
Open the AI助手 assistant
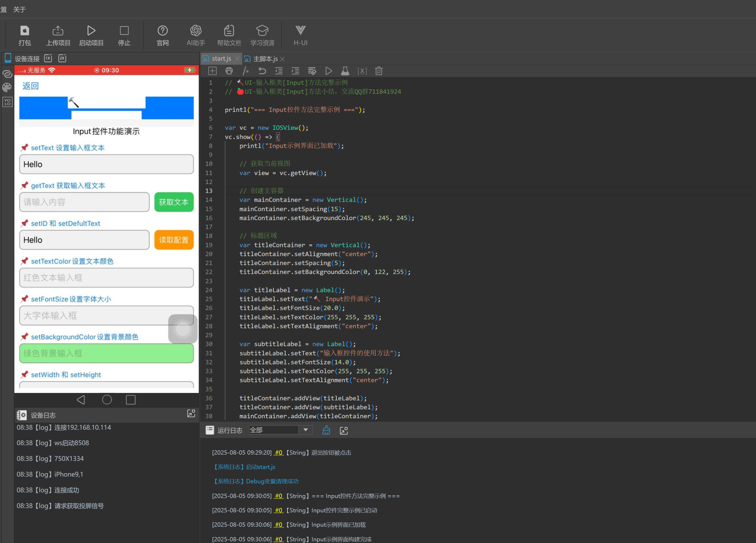pyautogui.click(x=196, y=31)
